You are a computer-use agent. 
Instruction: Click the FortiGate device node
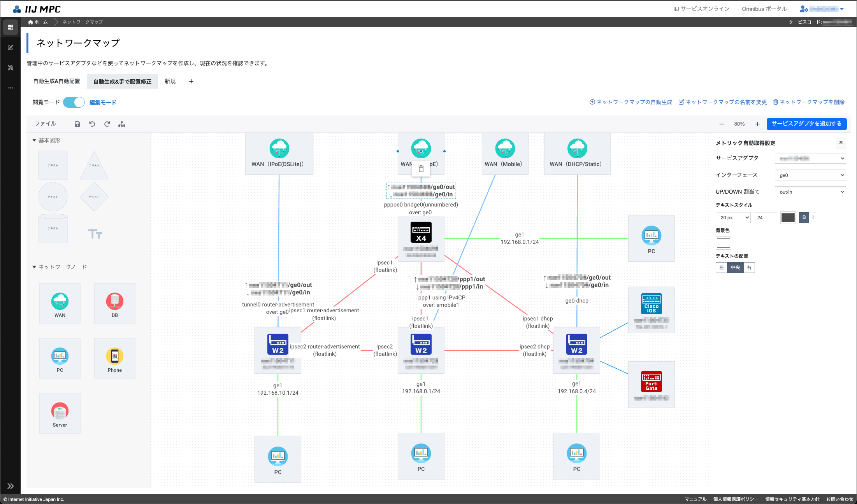click(651, 382)
